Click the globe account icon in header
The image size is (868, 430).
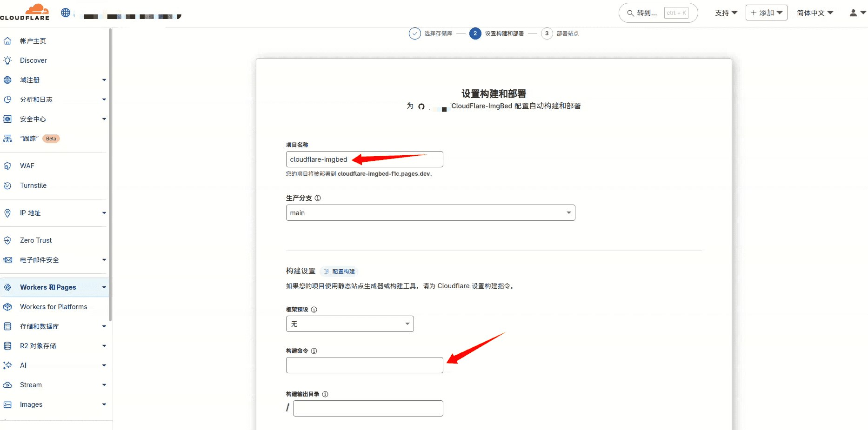pos(66,13)
